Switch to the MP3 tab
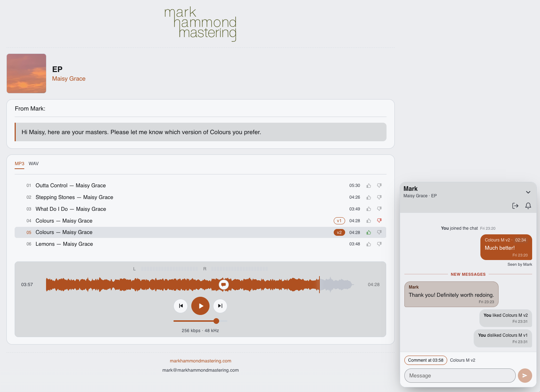540x392 pixels. [19, 164]
